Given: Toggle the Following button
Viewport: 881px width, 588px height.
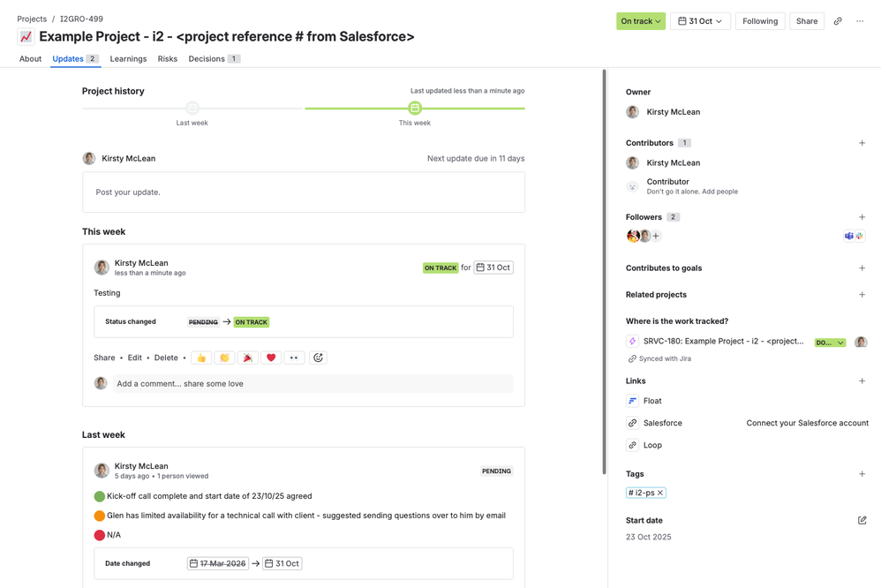Looking at the screenshot, I should click(759, 21).
